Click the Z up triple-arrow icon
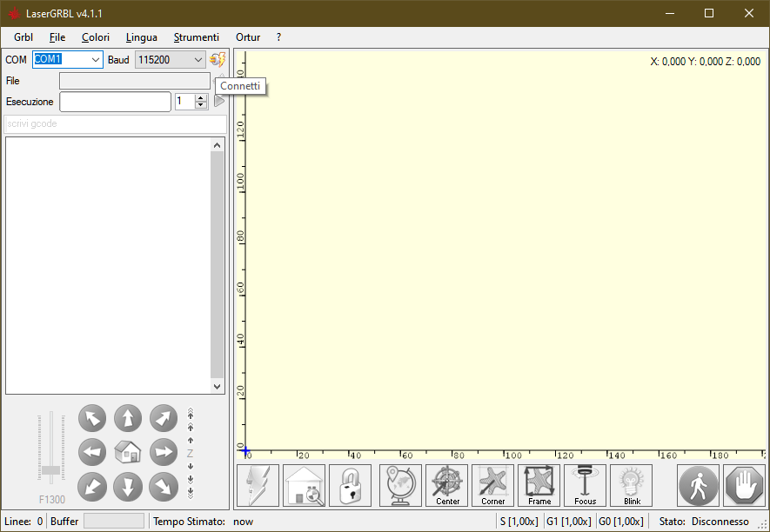The width and height of the screenshot is (770, 532). [191, 413]
